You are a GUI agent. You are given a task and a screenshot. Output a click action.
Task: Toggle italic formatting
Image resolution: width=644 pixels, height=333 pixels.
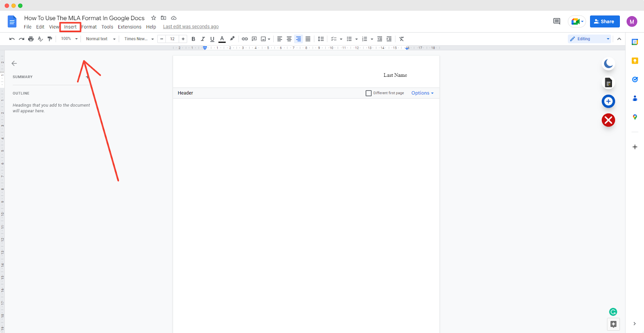[203, 39]
